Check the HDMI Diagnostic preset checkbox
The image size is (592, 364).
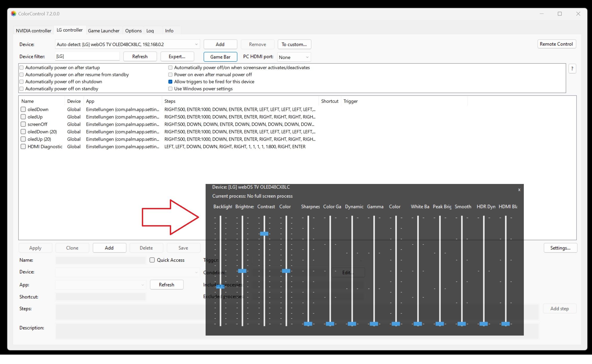pyautogui.click(x=23, y=146)
